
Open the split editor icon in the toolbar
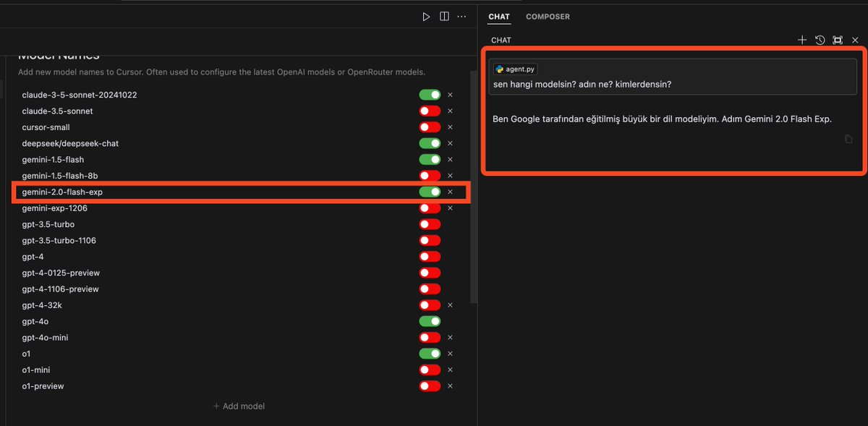coord(443,16)
